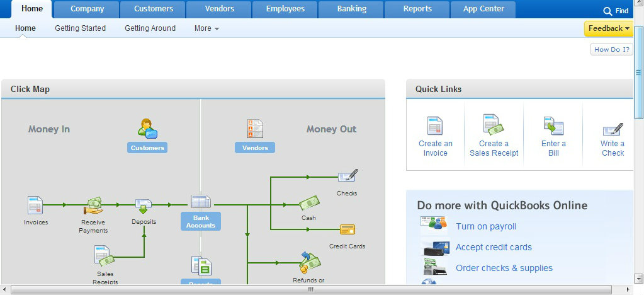Viewport: 644px width, 295px height.
Task: Click the Enter a Bill text link
Action: (x=553, y=148)
